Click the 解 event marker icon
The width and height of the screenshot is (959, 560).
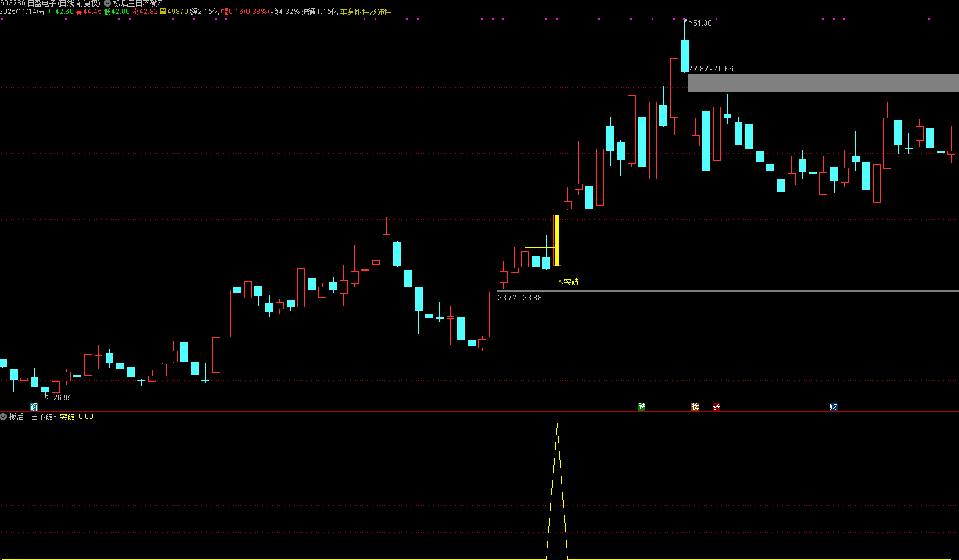[34, 407]
